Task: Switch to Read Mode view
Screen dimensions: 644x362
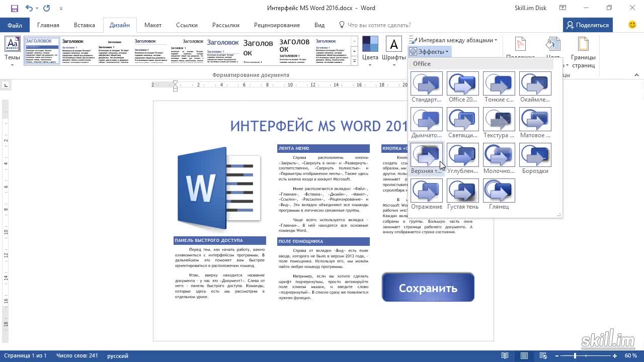Action: click(x=505, y=356)
